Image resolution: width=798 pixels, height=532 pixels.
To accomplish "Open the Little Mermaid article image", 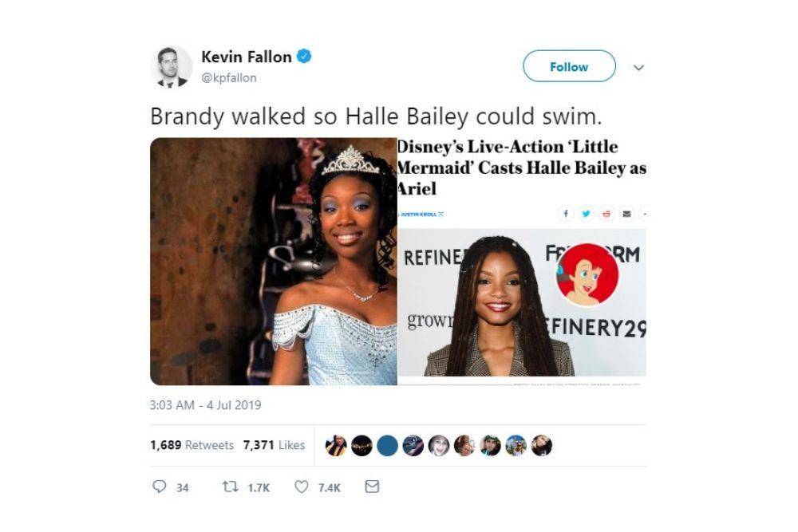I will point(522,262).
